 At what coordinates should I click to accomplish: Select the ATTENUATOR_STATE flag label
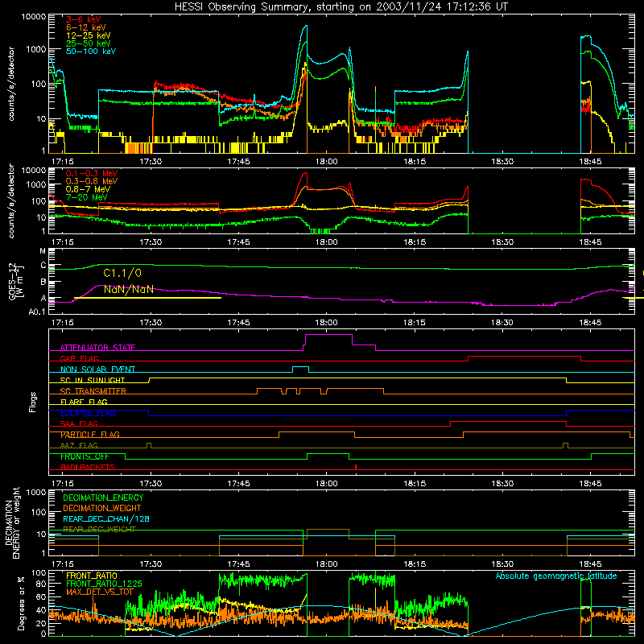pos(97,348)
